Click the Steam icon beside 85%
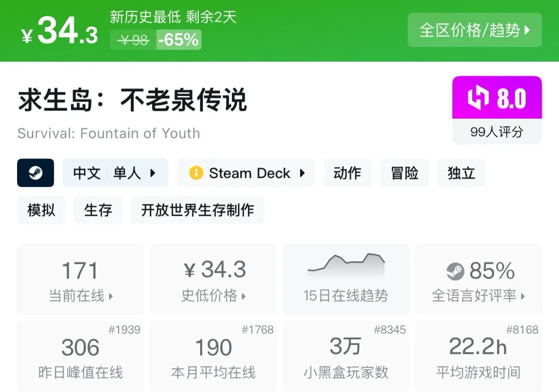The width and height of the screenshot is (559, 392). (455, 271)
